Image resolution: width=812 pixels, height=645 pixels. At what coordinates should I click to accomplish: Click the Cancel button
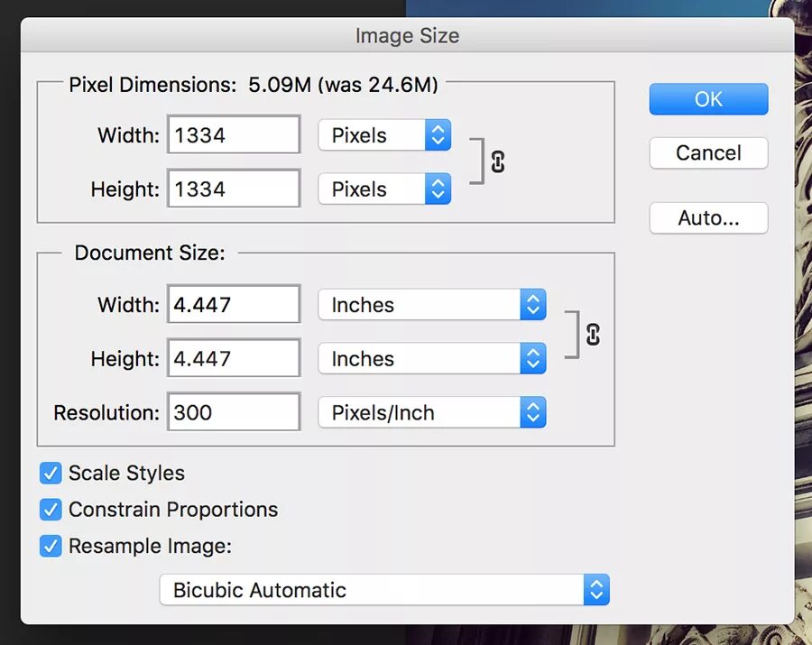(708, 153)
